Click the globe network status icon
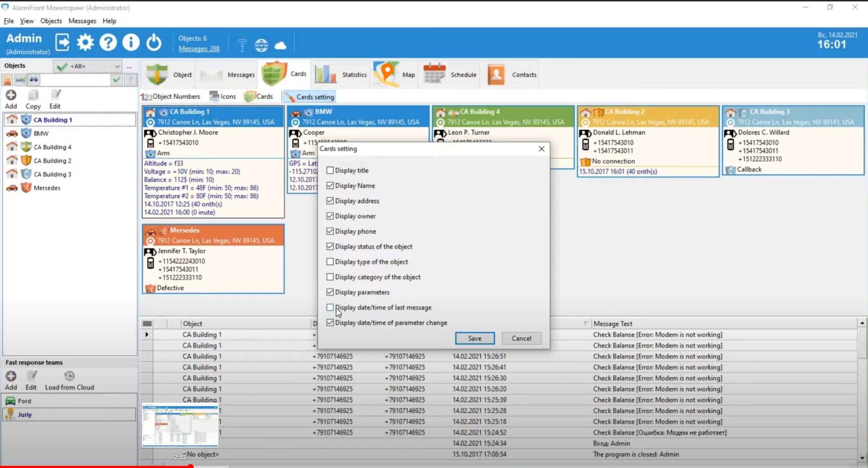Viewport: 868px width, 468px height. [x=261, y=46]
